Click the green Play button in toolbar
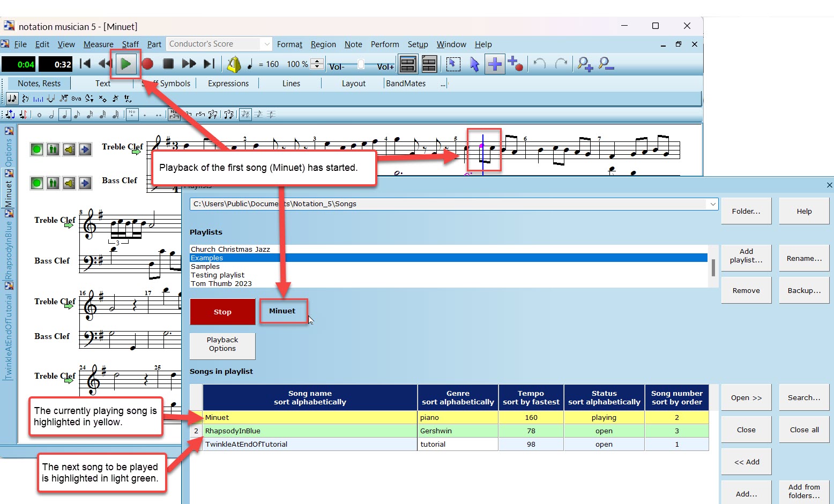The height and width of the screenshot is (504, 834). pyautogui.click(x=126, y=64)
